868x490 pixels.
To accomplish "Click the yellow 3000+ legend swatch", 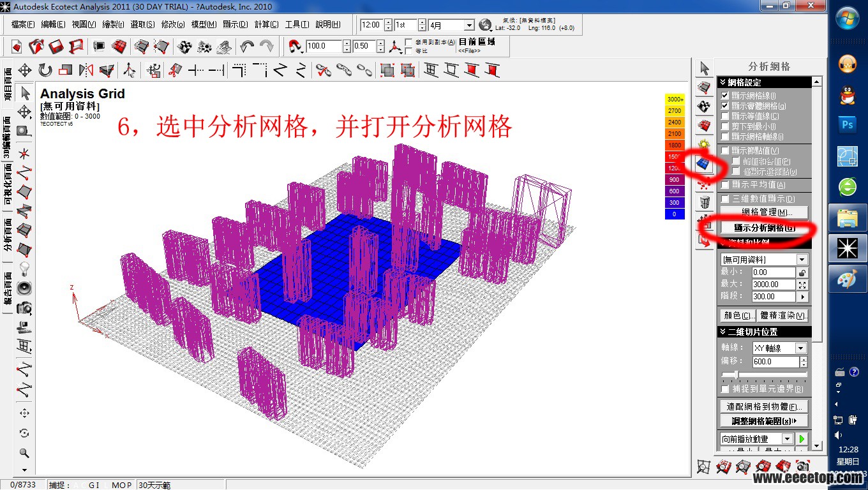I will pos(675,100).
